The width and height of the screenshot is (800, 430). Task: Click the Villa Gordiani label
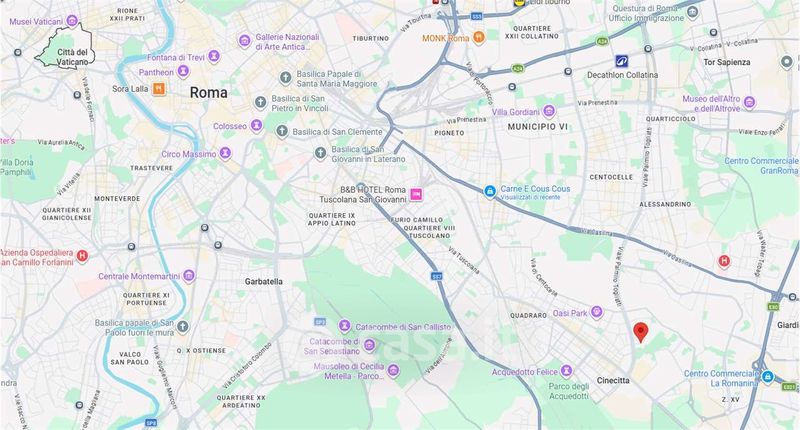click(x=515, y=112)
